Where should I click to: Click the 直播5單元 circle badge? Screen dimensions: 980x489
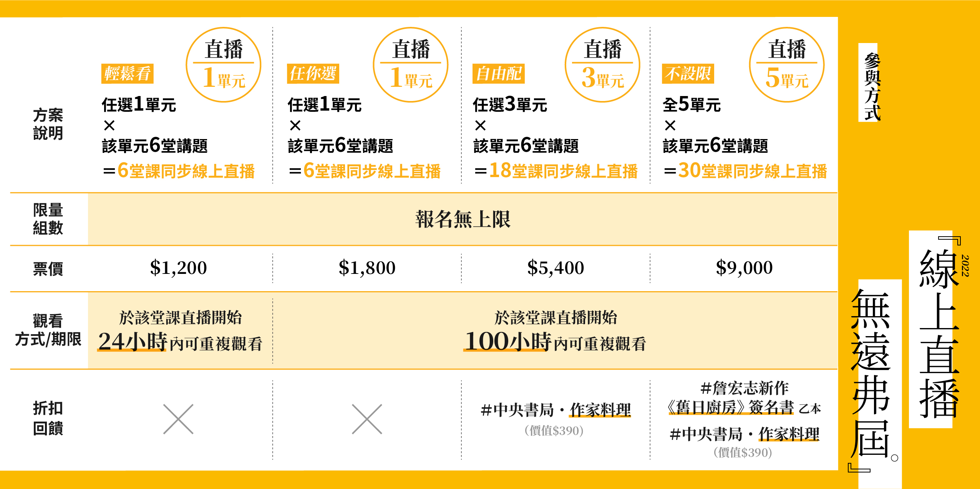click(x=787, y=65)
